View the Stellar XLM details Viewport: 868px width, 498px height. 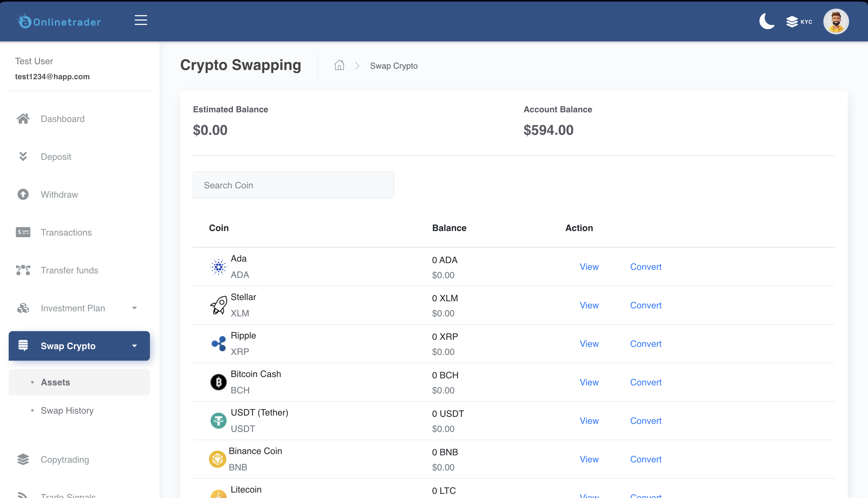click(x=589, y=305)
